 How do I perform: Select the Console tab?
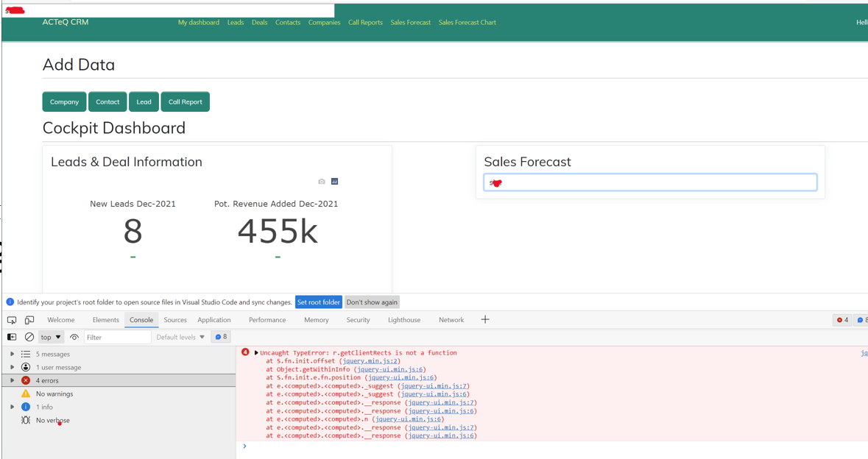[141, 320]
